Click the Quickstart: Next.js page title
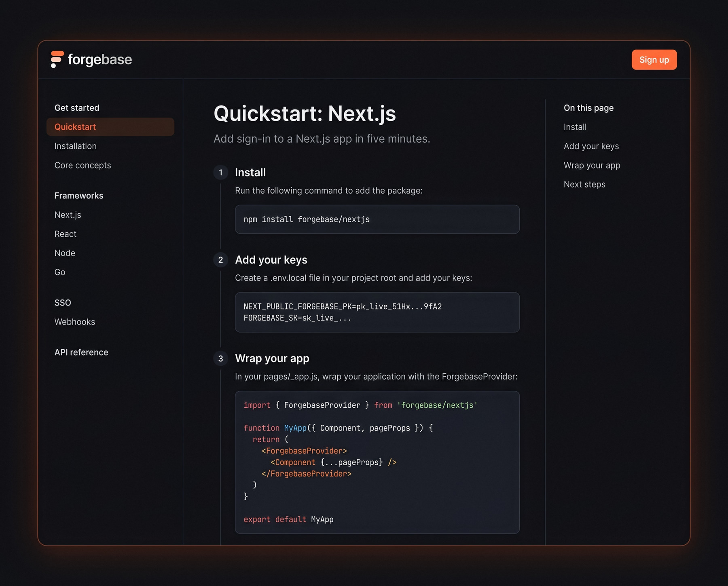Viewport: 728px width, 586px height. (x=305, y=114)
